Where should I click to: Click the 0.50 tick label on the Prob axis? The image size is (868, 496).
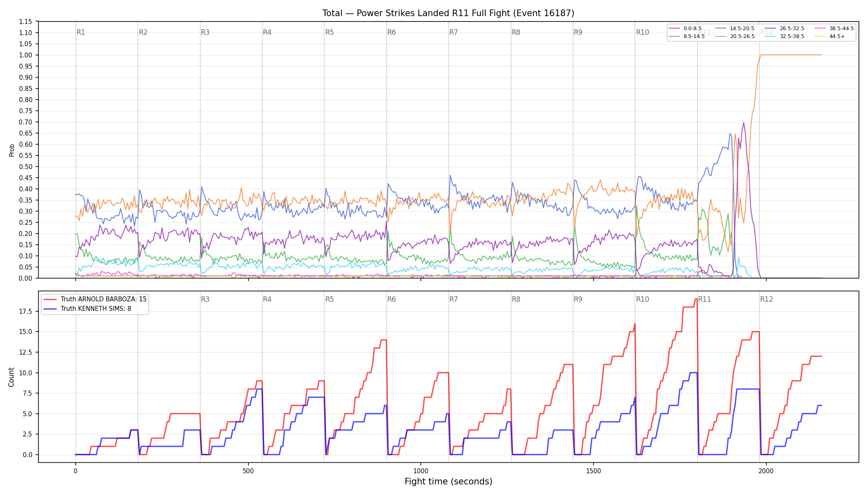[x=26, y=167]
